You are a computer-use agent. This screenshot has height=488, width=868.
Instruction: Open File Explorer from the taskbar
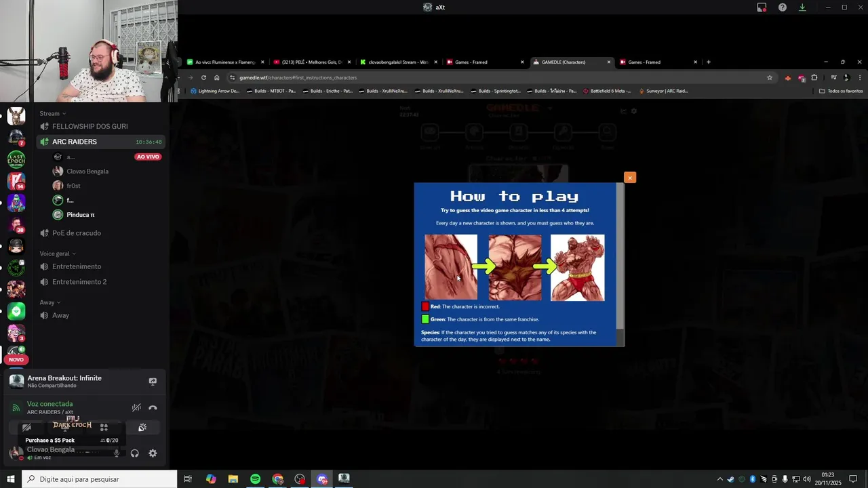(x=233, y=479)
